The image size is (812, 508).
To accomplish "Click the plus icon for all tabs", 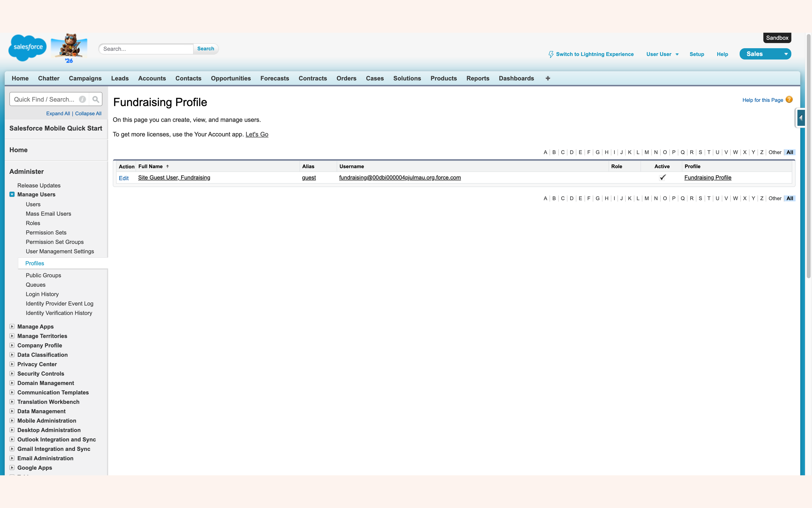I will [x=548, y=78].
